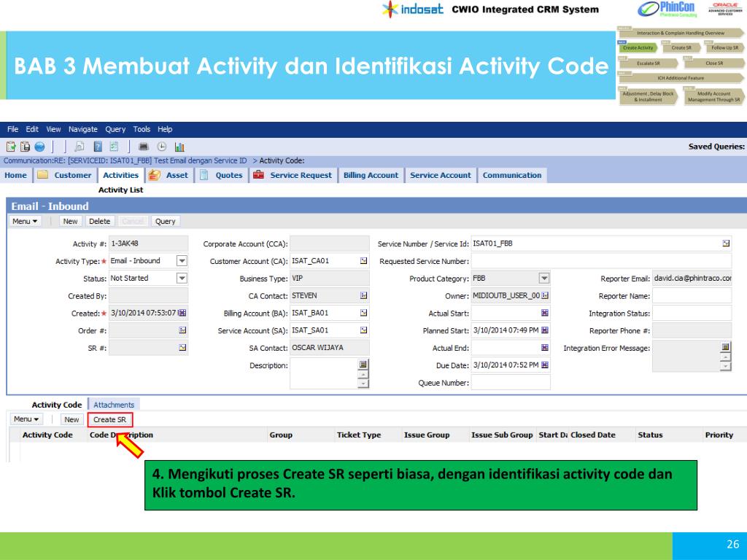Open the pick icon for CA Contact
This screenshot has height=560, width=747.
pyautogui.click(x=363, y=296)
